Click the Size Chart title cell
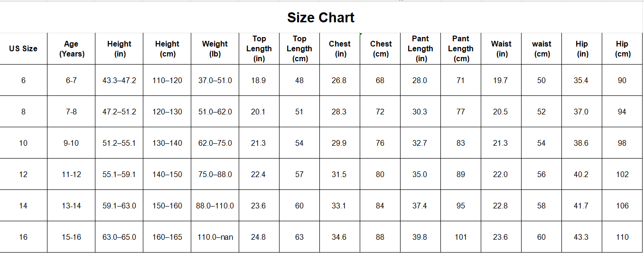This screenshot has width=644, height=254. [321, 18]
